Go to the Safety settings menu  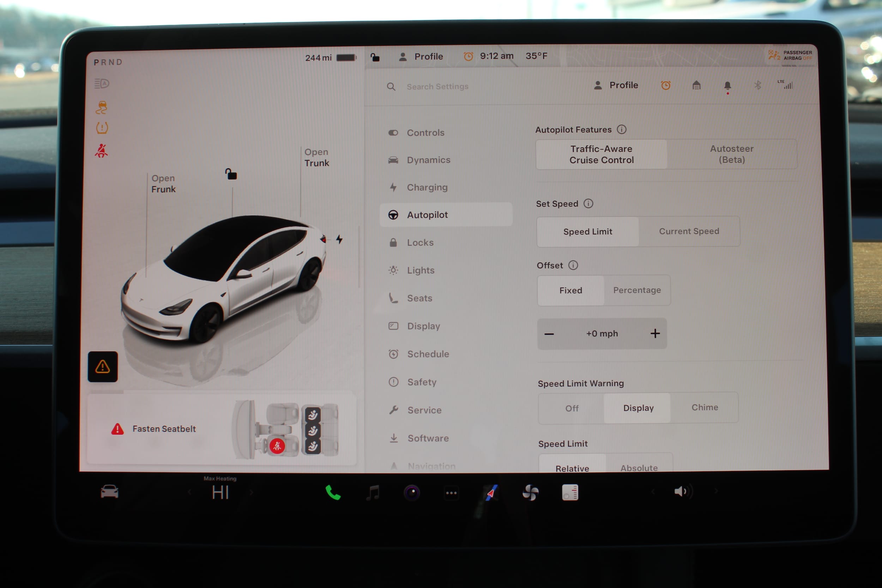coord(422,382)
